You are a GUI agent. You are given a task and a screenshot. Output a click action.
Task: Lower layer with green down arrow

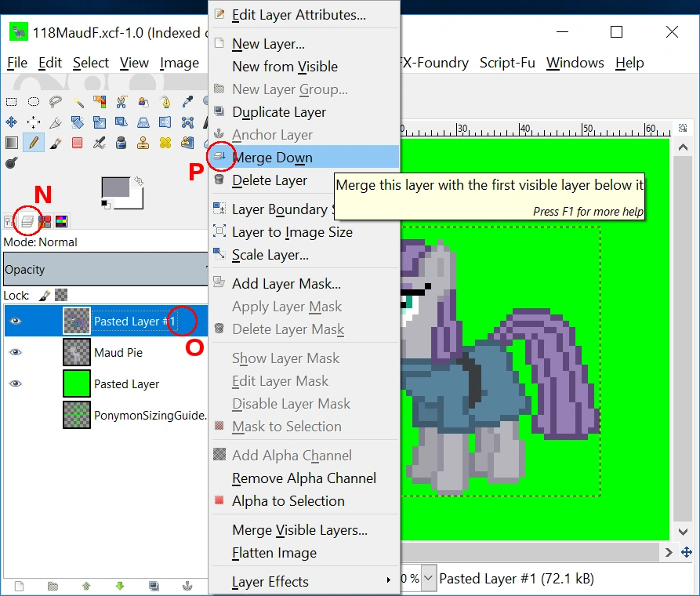tap(120, 586)
